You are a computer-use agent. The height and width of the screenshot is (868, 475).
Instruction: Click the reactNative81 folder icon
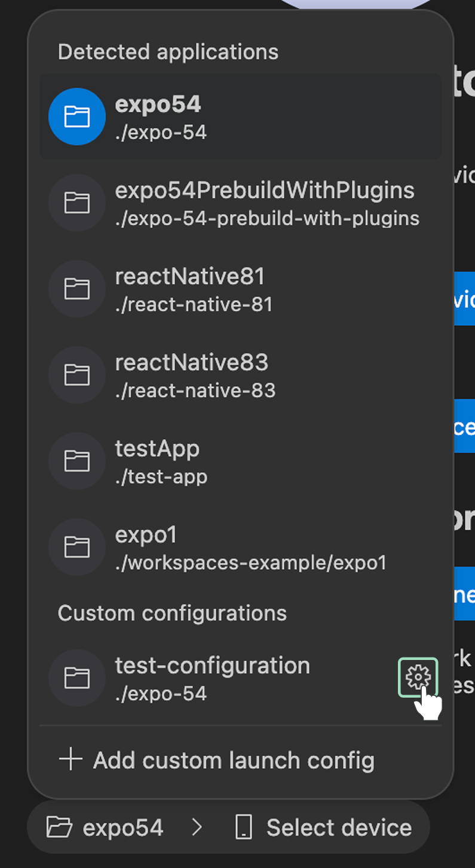point(77,289)
